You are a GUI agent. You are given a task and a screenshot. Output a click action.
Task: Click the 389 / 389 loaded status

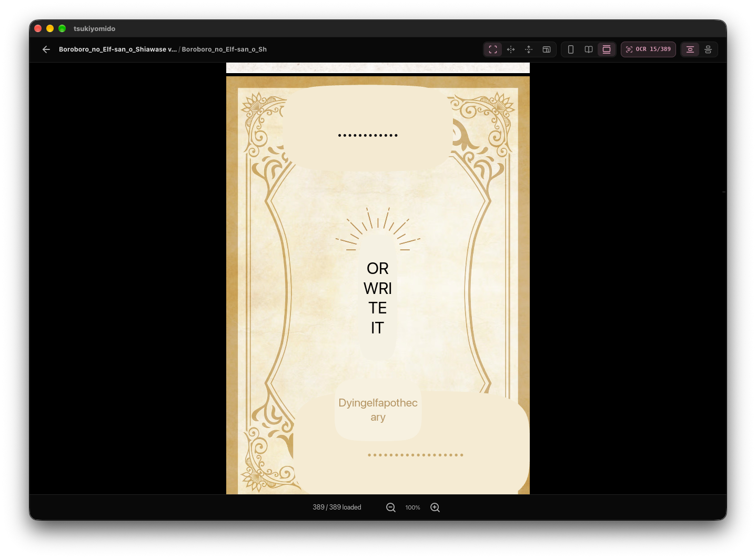[x=337, y=507]
